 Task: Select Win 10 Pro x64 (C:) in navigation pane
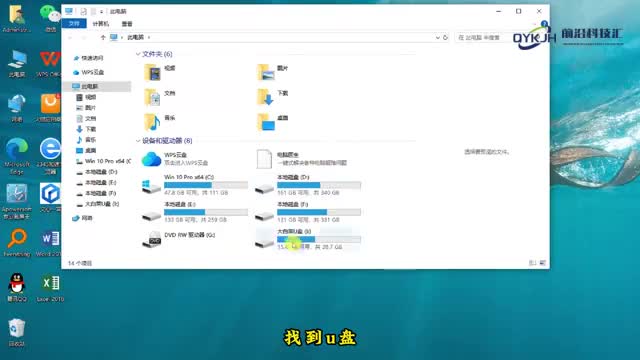click(x=107, y=161)
